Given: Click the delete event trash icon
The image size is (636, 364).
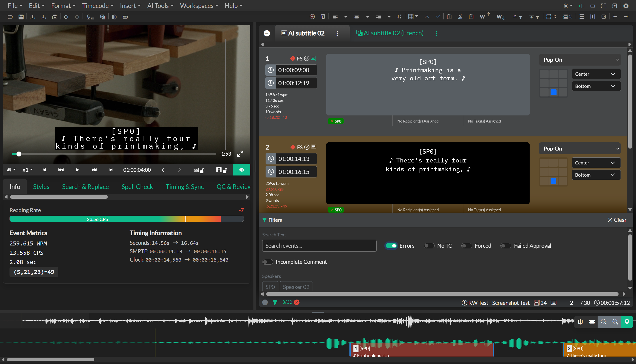Looking at the screenshot, I should click(x=323, y=17).
